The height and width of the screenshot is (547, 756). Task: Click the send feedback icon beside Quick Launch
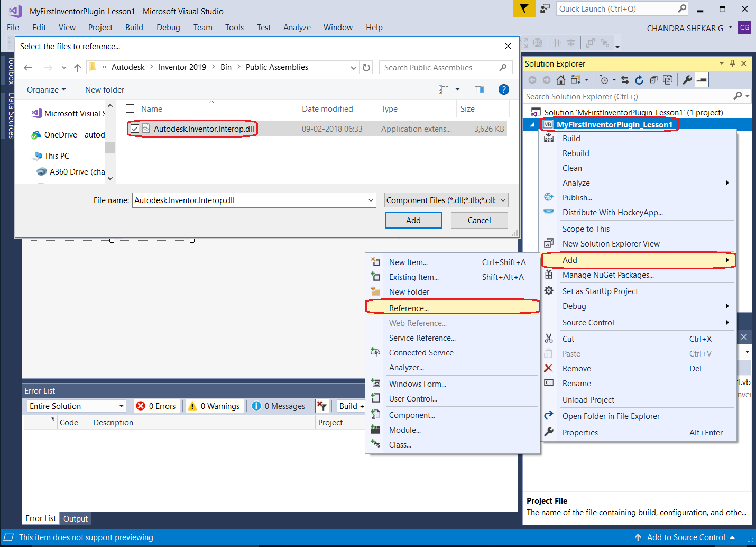tap(545, 8)
